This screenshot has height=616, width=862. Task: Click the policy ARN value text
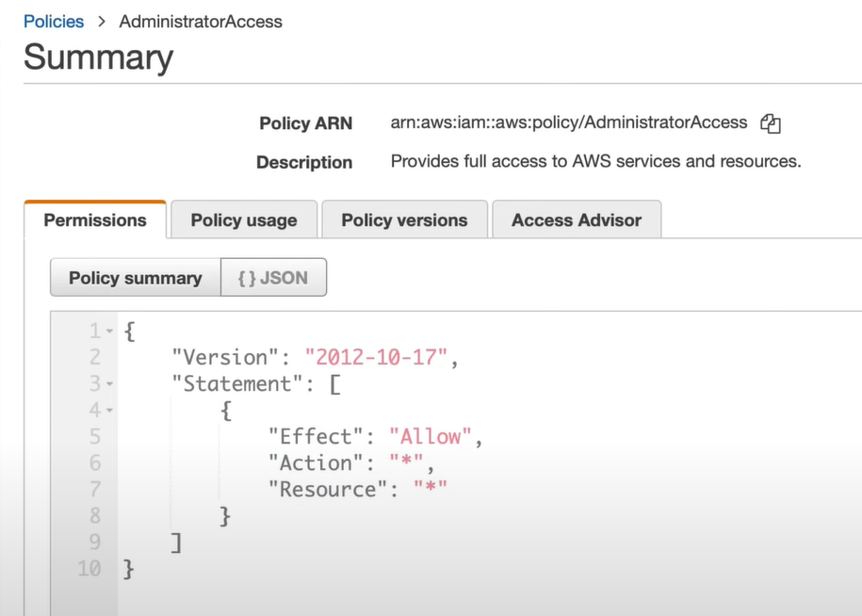pos(569,122)
